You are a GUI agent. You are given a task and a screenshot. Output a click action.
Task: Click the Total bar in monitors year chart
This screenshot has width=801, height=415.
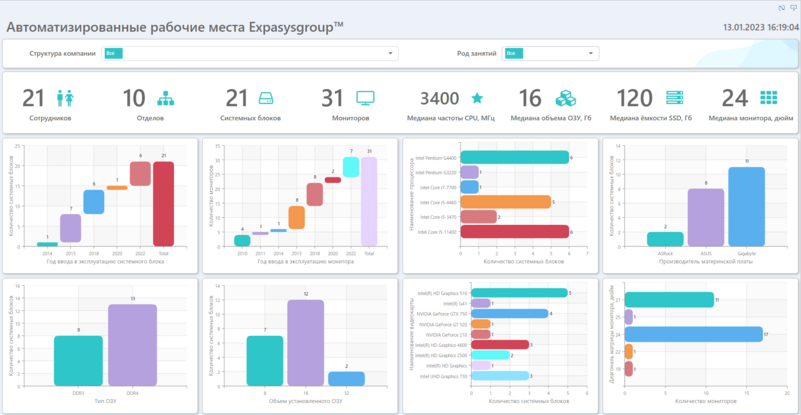click(369, 200)
